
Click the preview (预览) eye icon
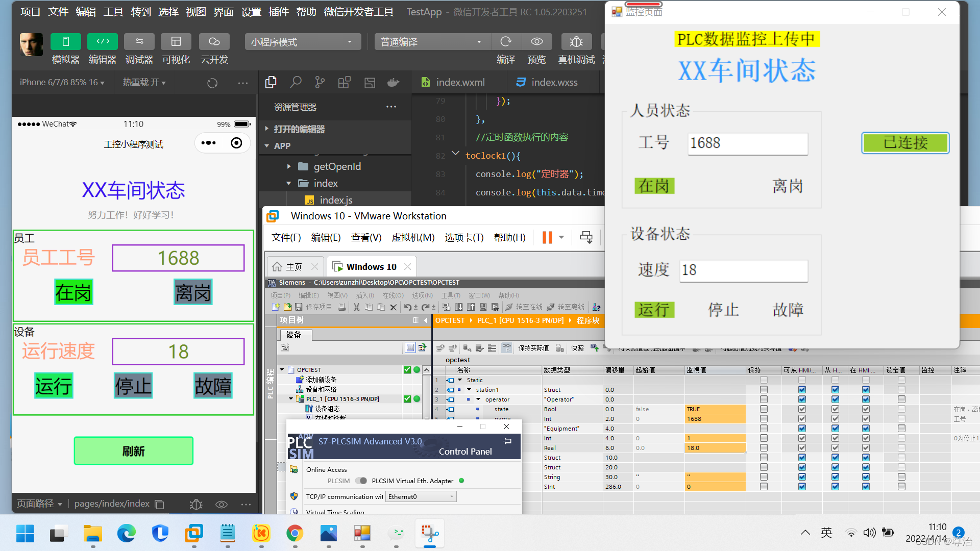click(536, 42)
